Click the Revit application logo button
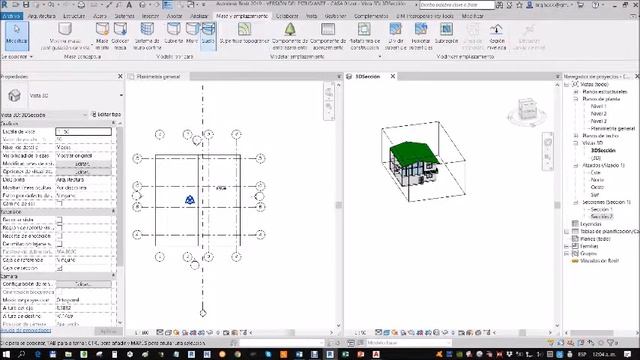Screen dimensions: 640x360 pos(4,5)
